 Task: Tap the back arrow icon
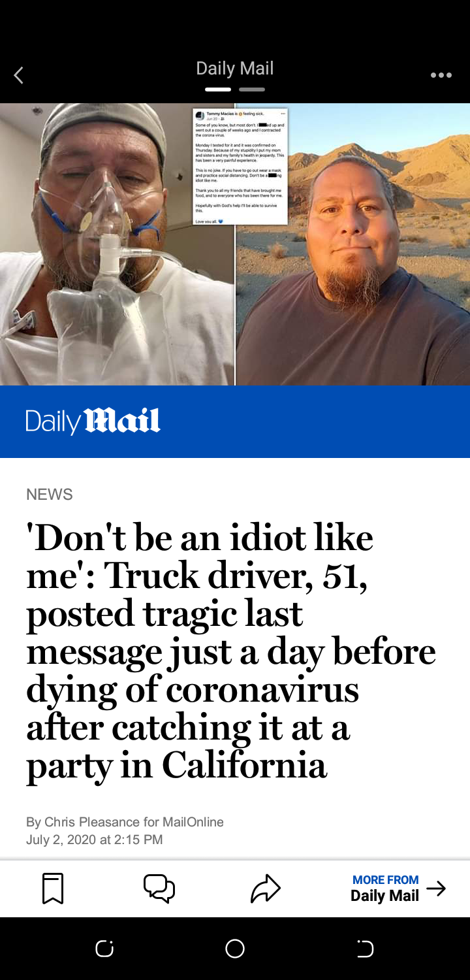18,75
